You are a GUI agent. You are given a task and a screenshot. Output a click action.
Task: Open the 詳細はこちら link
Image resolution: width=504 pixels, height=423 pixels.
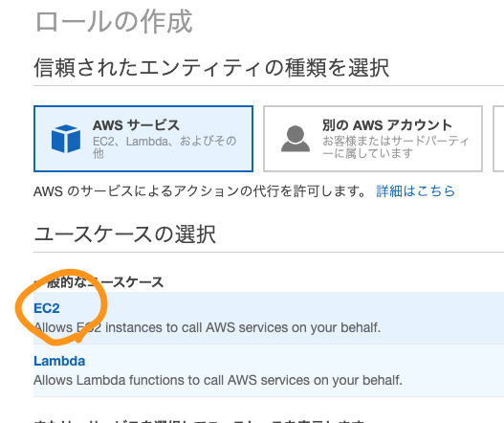416,191
